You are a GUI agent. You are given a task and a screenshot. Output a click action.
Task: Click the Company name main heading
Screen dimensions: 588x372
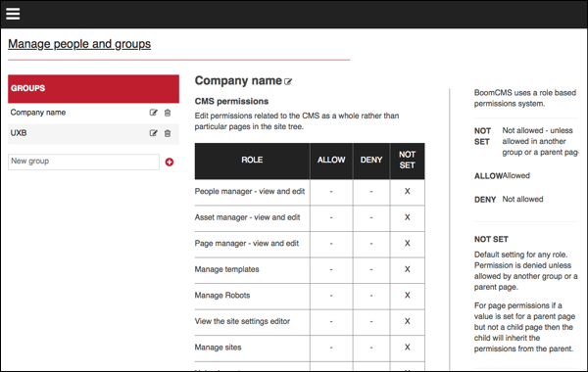(x=238, y=80)
